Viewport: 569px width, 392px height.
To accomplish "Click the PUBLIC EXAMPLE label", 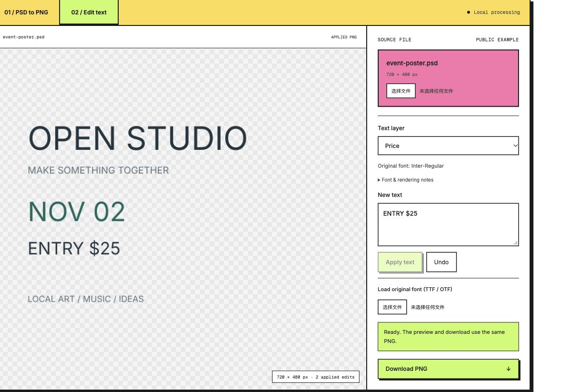I will click(497, 39).
